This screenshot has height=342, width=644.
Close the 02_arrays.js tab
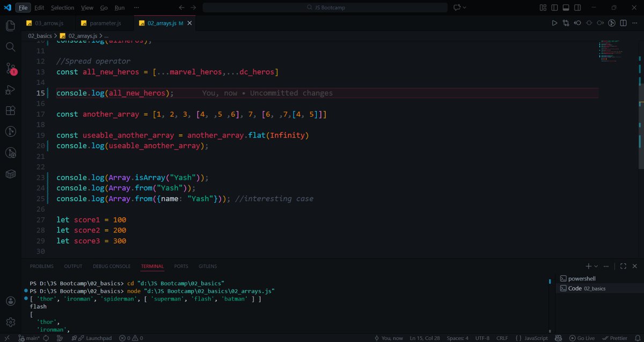coord(190,23)
